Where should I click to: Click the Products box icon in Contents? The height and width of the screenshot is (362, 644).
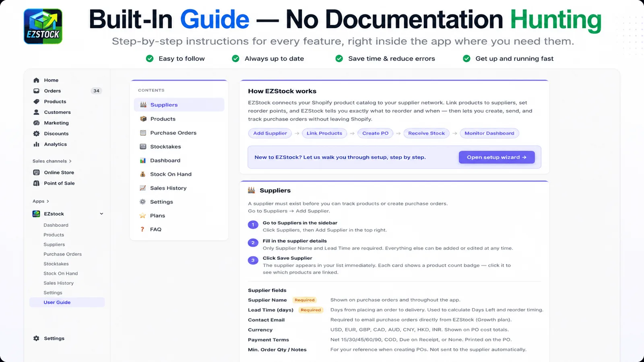pyautogui.click(x=143, y=119)
